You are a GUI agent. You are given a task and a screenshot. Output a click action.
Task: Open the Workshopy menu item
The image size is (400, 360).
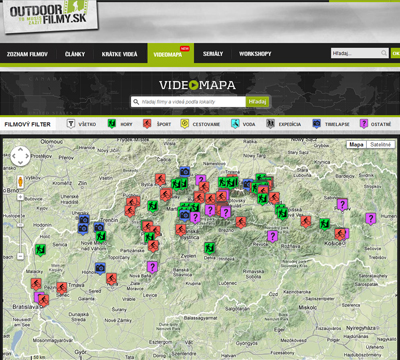coord(255,54)
